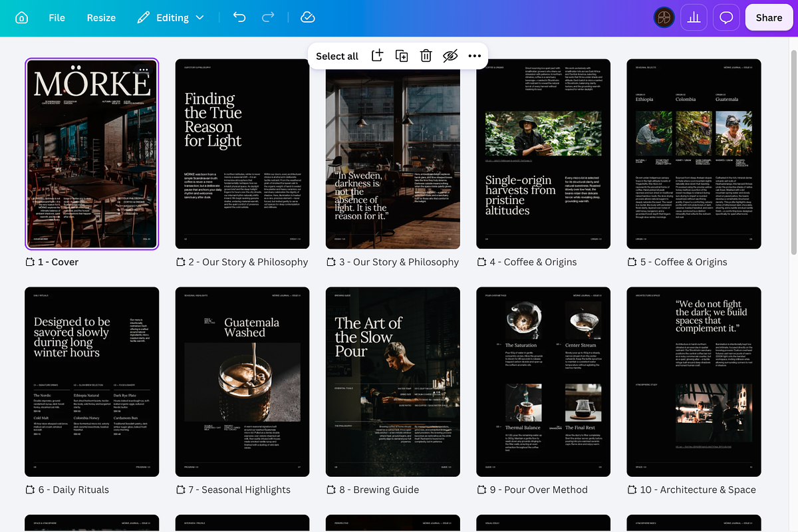
Task: Click notes icon beside 9 - Pour Over Method
Action: 481,490
